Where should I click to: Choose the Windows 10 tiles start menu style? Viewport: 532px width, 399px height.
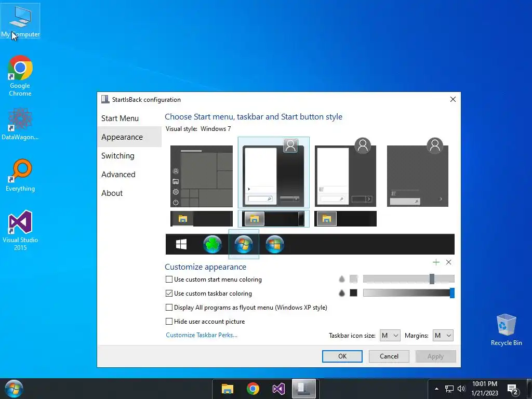point(202,176)
